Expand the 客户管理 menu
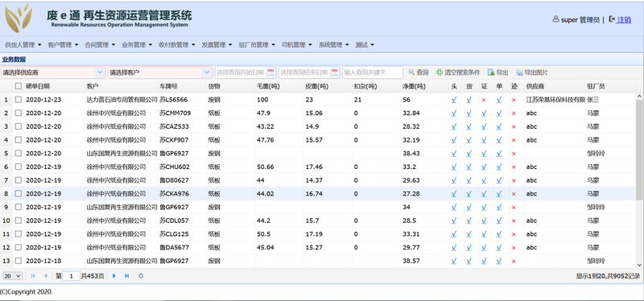 [63, 45]
